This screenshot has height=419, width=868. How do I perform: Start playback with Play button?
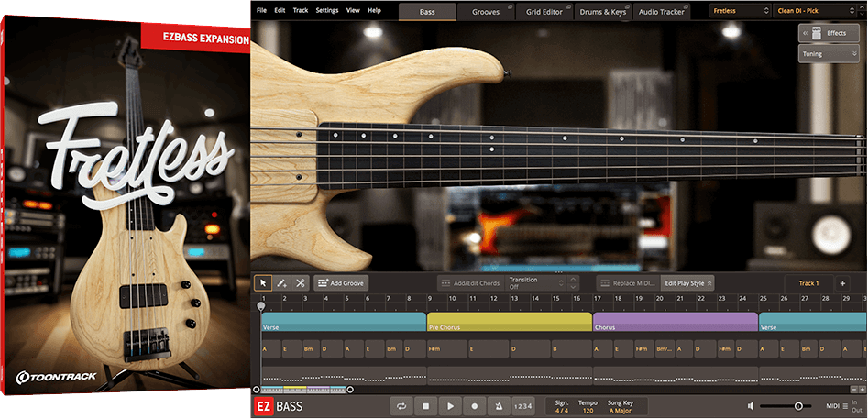[x=450, y=406]
